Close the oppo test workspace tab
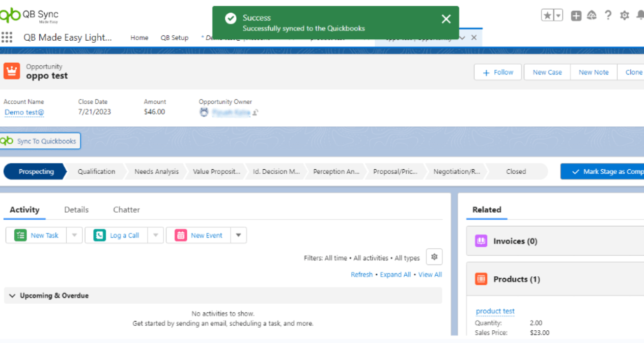This screenshot has height=343, width=644. point(474,38)
